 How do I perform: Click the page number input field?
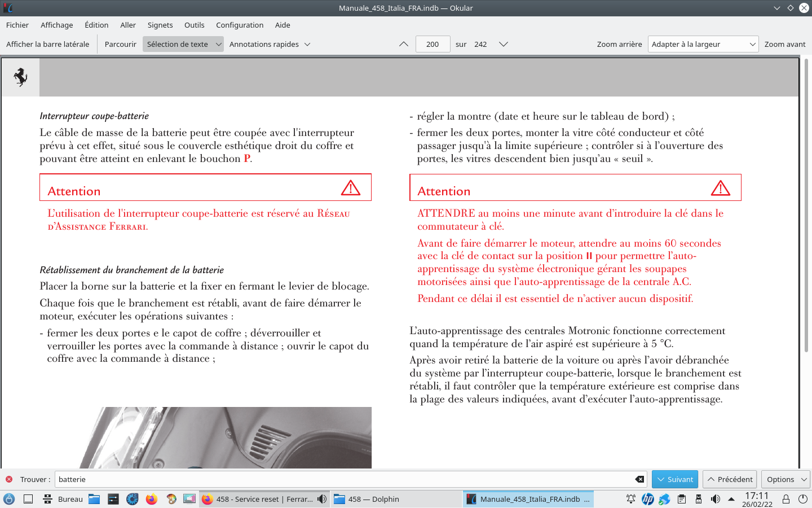point(433,44)
